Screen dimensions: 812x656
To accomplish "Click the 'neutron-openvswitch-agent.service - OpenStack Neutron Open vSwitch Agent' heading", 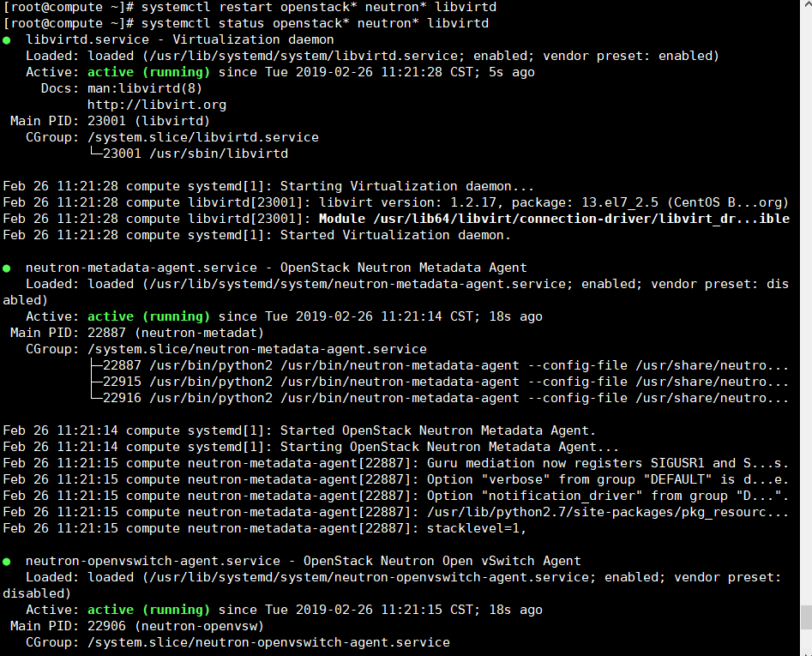I will pos(303,562).
